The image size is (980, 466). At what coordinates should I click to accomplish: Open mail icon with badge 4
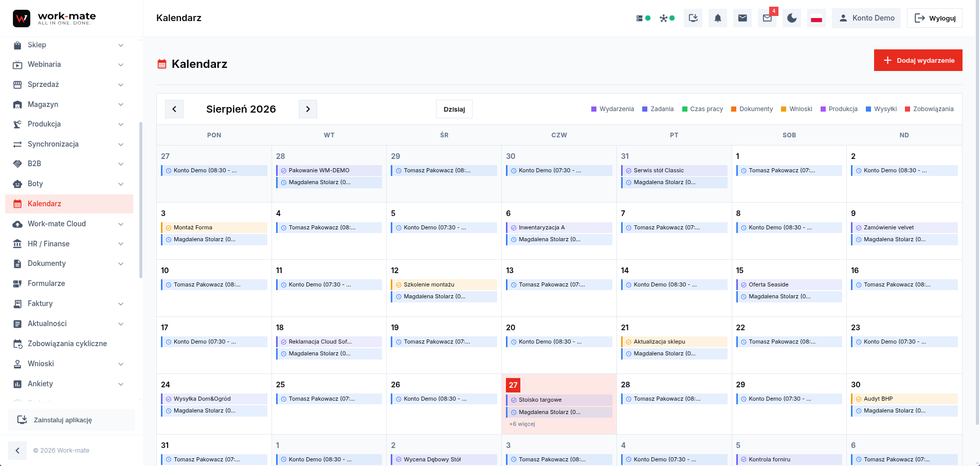pos(767,18)
